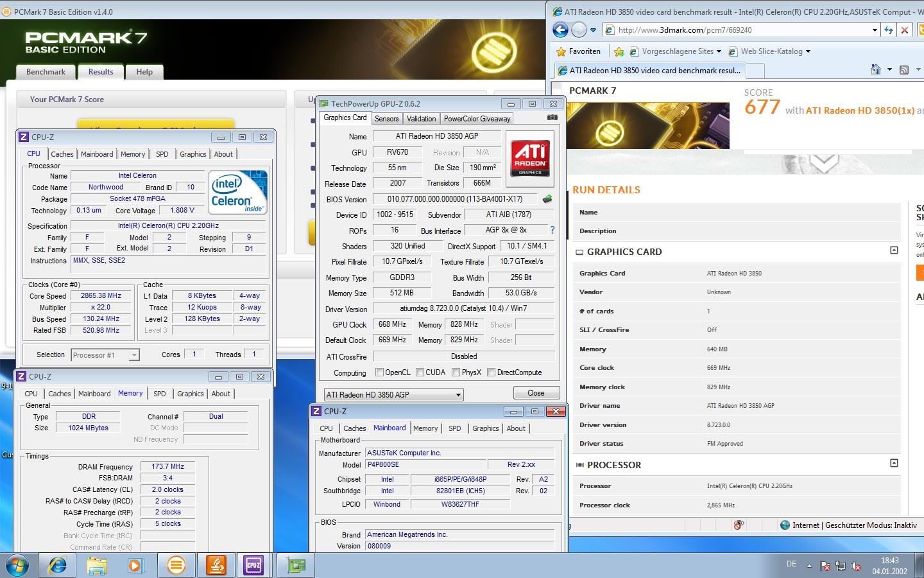Open Caches tab in top CPU-Z window
The height and width of the screenshot is (578, 924).
tap(62, 154)
